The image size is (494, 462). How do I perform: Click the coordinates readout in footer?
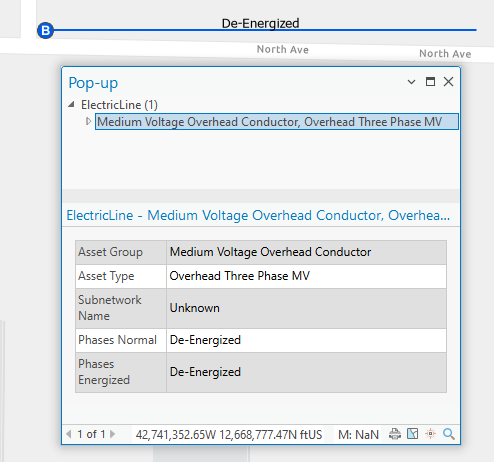[x=229, y=434]
